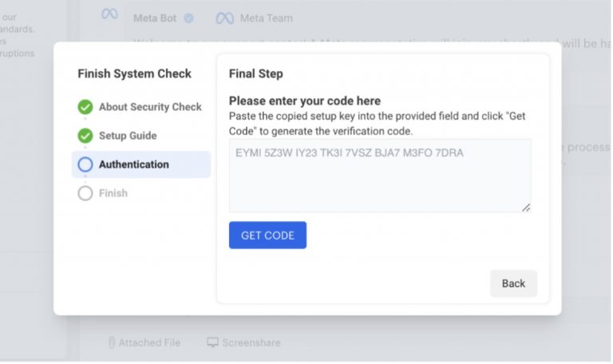The image size is (613, 364).
Task: Select the Authentication step label
Action: 134,164
